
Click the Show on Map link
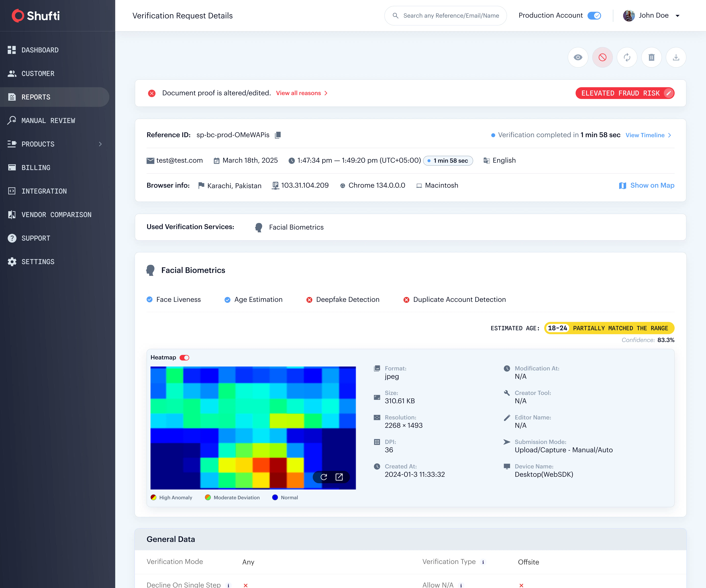652,185
